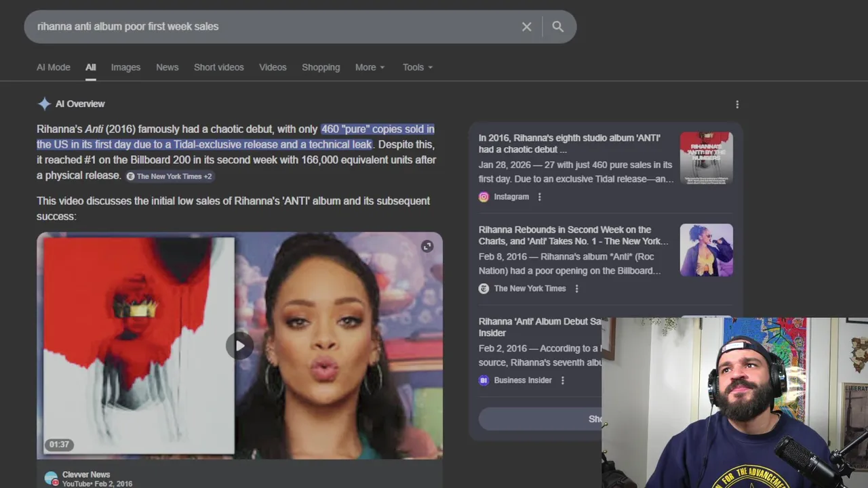Click the Business Insider source logo icon
The height and width of the screenshot is (488, 868).
tap(484, 380)
